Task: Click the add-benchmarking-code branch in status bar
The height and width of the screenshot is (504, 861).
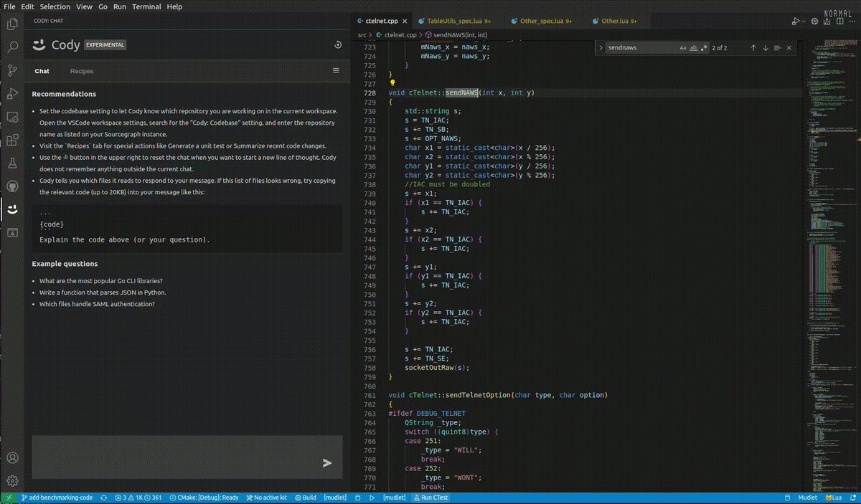Action: coord(58,498)
